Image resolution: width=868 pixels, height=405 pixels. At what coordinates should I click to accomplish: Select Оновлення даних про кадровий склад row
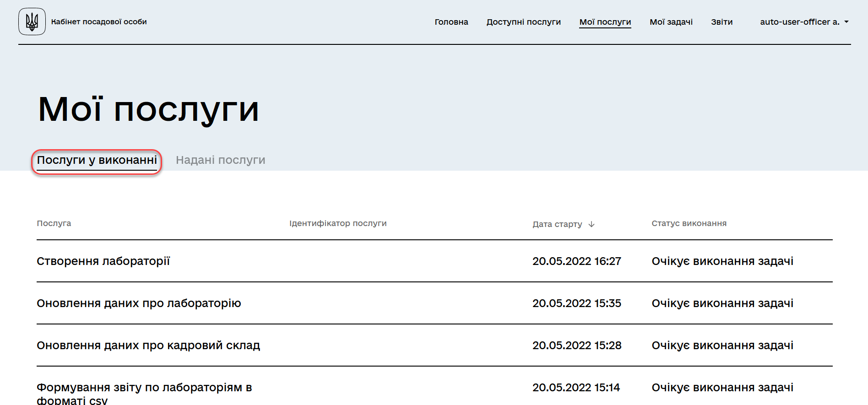pos(434,346)
